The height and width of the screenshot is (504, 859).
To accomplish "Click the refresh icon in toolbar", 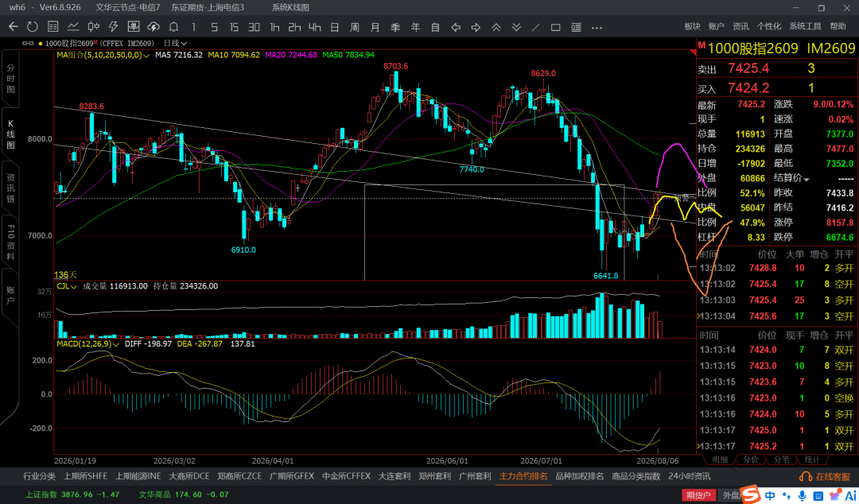I will (x=33, y=27).
